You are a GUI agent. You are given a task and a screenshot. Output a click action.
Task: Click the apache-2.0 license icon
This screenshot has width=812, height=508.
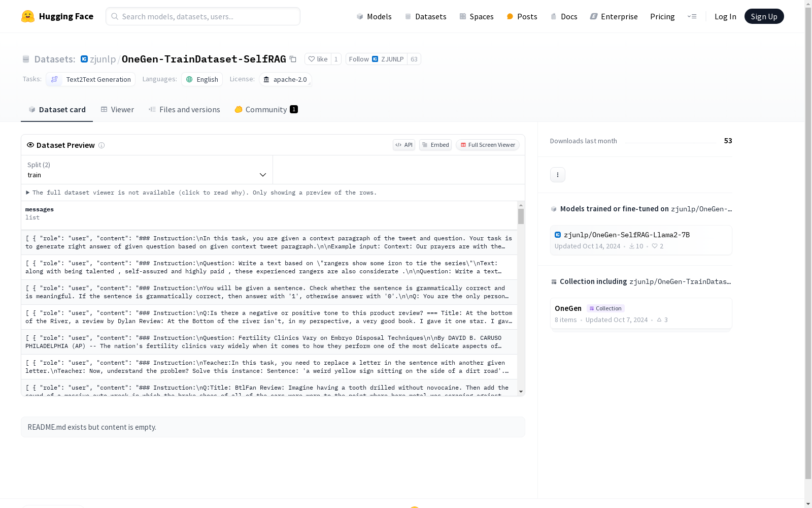click(x=266, y=79)
